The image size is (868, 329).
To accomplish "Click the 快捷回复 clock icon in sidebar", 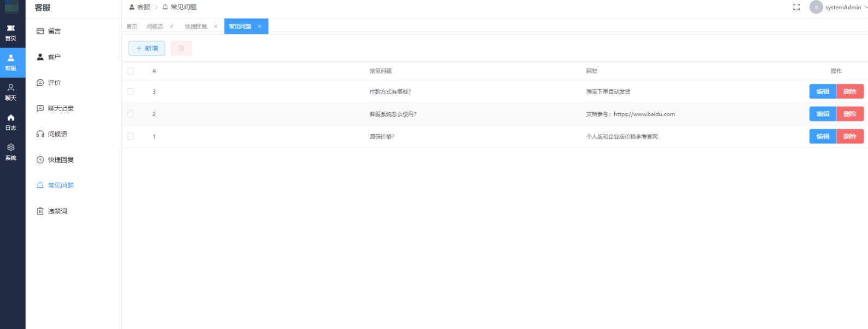I will point(40,160).
